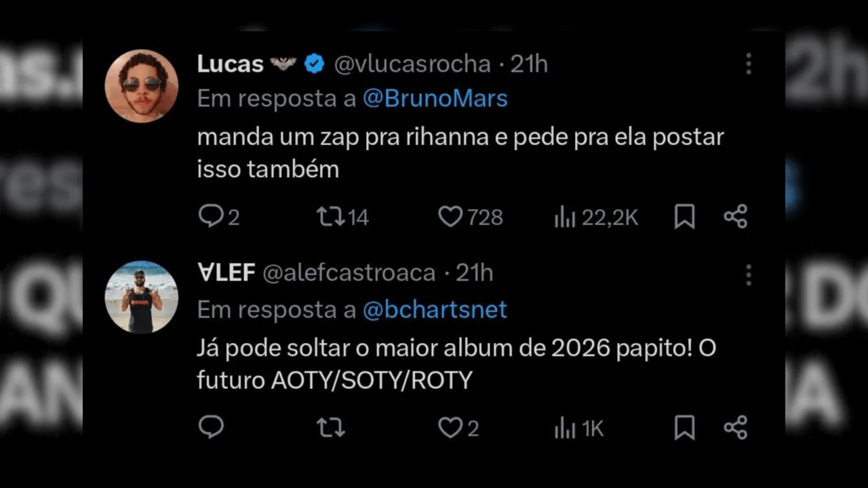The image size is (868, 488).
Task: Bookmark Lucas's tweet
Action: coord(684,217)
